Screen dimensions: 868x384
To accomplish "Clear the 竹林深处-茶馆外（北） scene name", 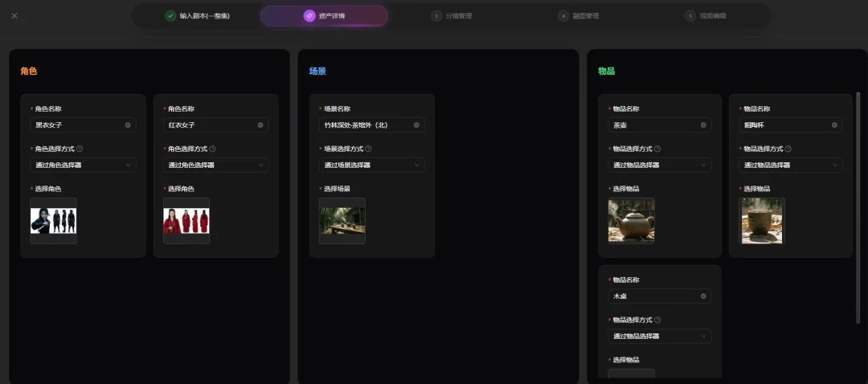I will tap(416, 125).
